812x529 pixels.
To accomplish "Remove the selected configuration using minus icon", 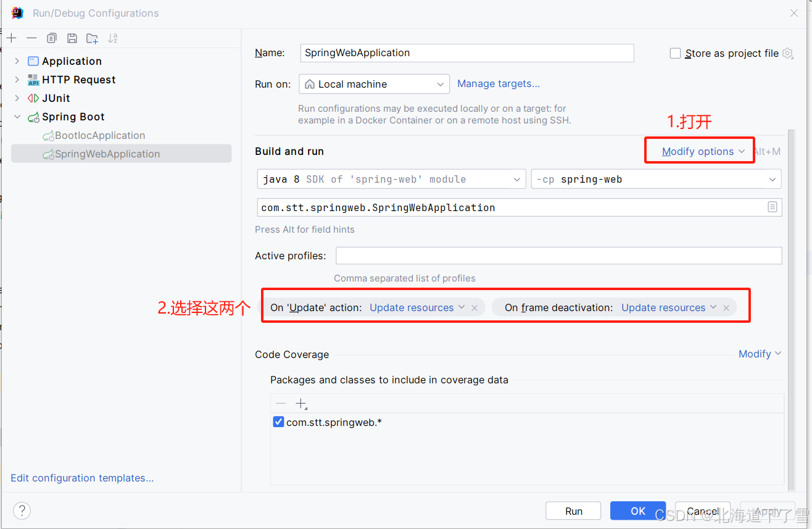I will [31, 38].
